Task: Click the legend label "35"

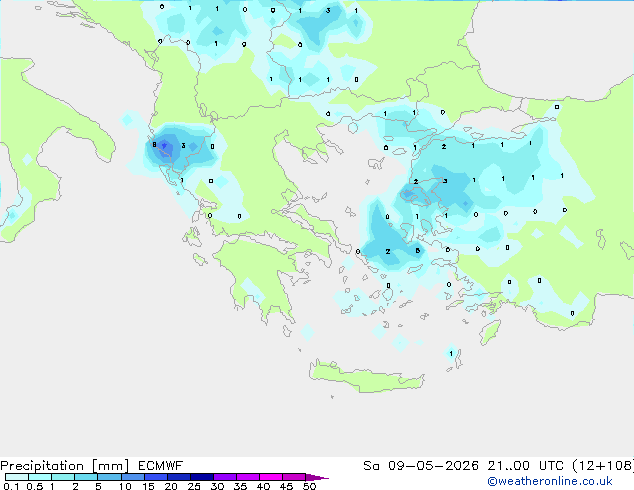Action: click(240, 486)
